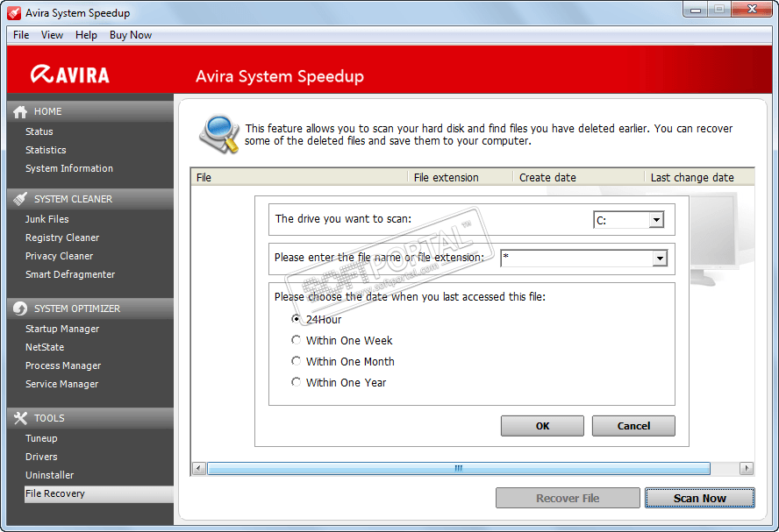Open the File menu
The height and width of the screenshot is (532, 779).
(21, 35)
